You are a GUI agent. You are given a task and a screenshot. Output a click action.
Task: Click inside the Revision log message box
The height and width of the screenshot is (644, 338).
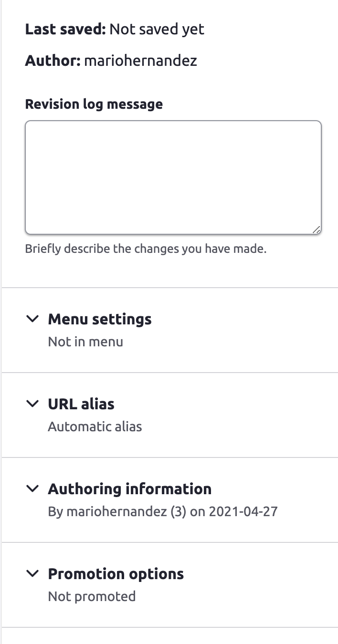click(173, 177)
